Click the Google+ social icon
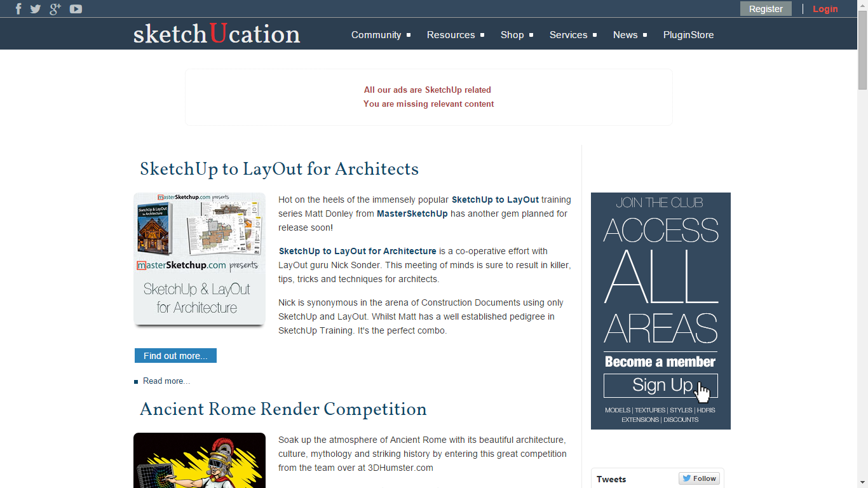 pyautogui.click(x=55, y=9)
